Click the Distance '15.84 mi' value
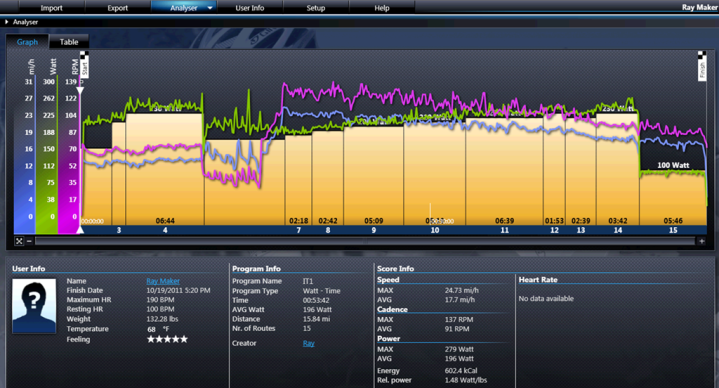719x388 pixels. (316, 319)
